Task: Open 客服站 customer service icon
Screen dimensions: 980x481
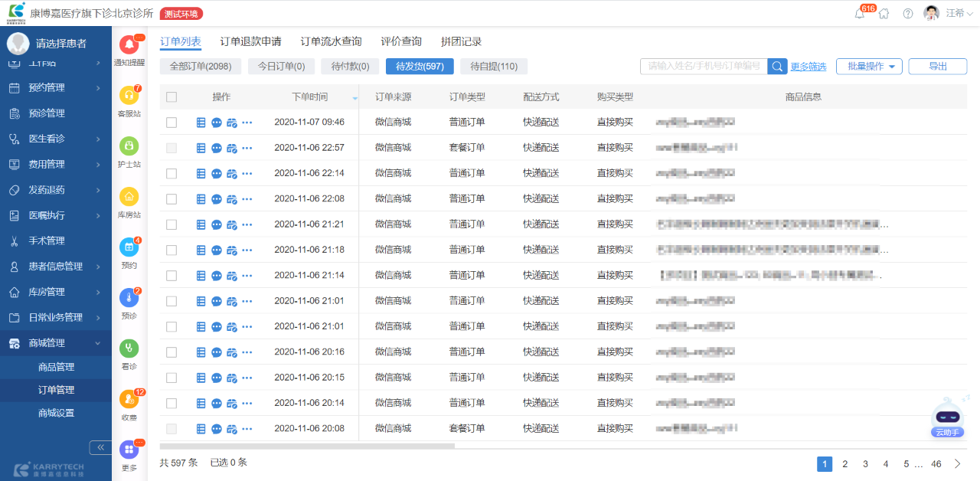Action: click(x=129, y=96)
